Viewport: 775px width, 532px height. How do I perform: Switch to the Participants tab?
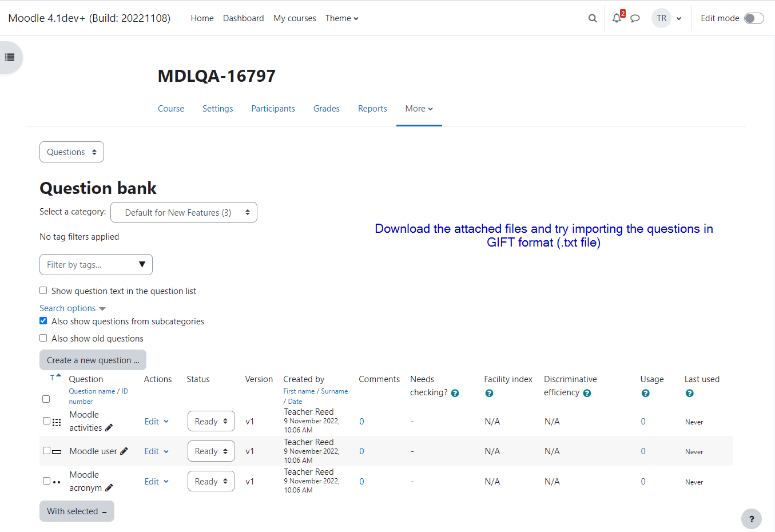point(273,109)
